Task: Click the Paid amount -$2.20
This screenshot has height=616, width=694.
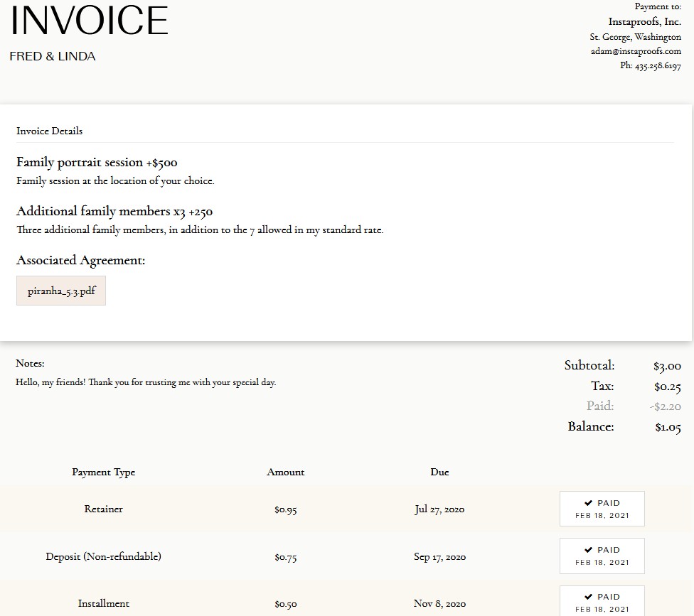Action: tap(666, 406)
